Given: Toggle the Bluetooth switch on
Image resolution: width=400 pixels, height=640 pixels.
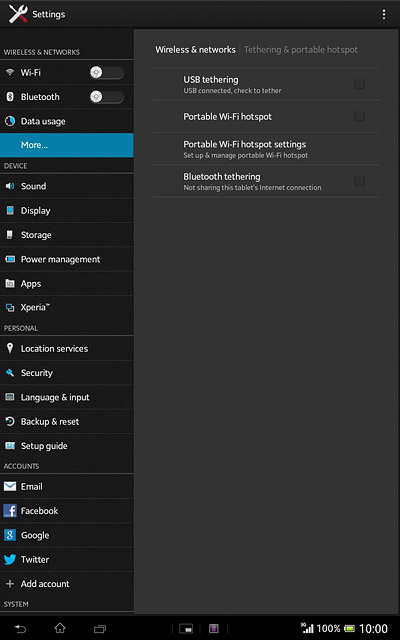Looking at the screenshot, I should pos(107,97).
